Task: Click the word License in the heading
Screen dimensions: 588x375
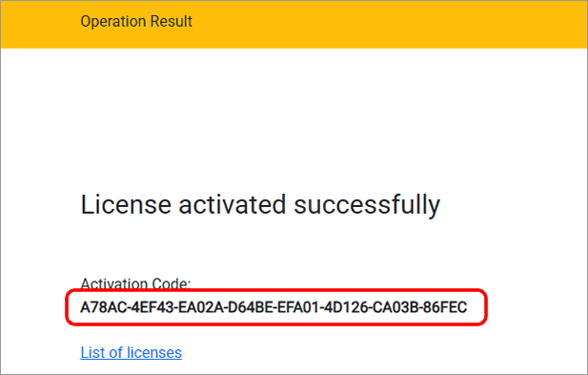Action: click(126, 205)
